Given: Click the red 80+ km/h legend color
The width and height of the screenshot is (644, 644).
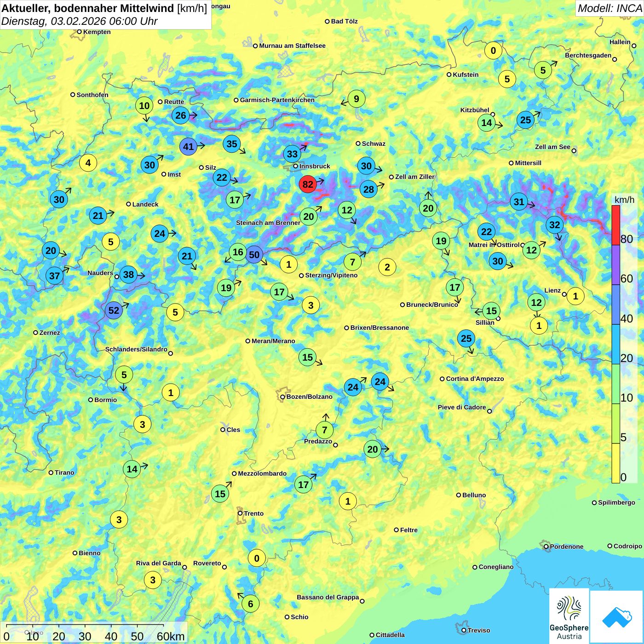Looking at the screenshot, I should (615, 225).
